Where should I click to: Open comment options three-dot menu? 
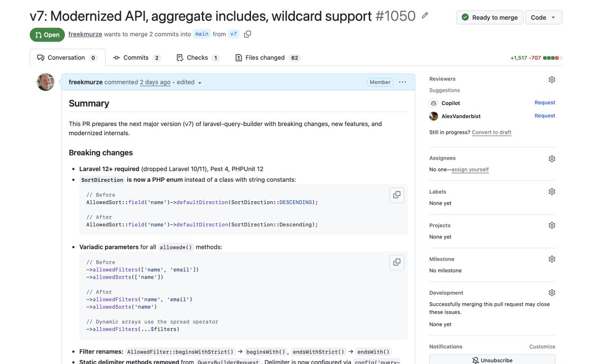pos(402,82)
